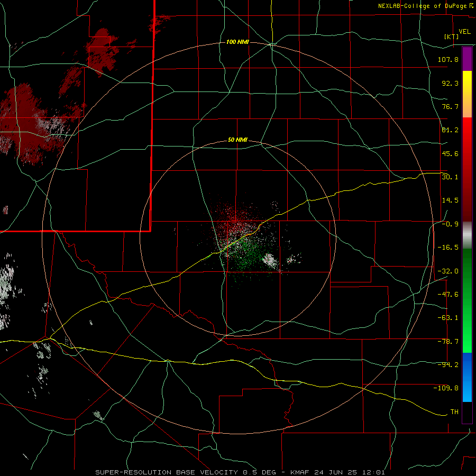Image resolution: width=476 pixels, height=476 pixels.
Task: Click the VEL legend title
Action: click(464, 32)
